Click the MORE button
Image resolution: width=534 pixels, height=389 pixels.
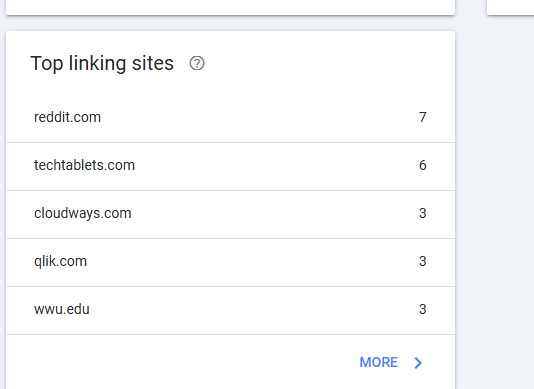[391, 362]
